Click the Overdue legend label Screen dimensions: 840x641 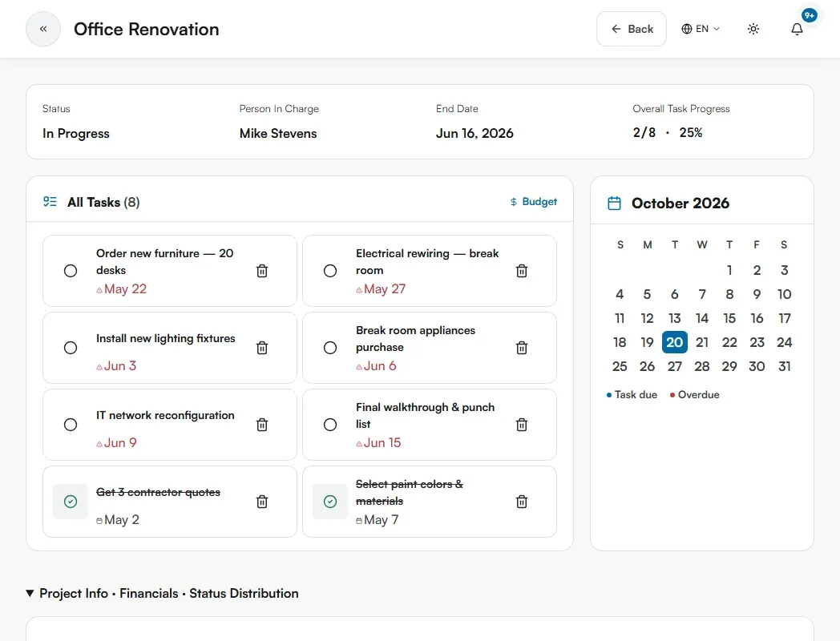pos(699,395)
